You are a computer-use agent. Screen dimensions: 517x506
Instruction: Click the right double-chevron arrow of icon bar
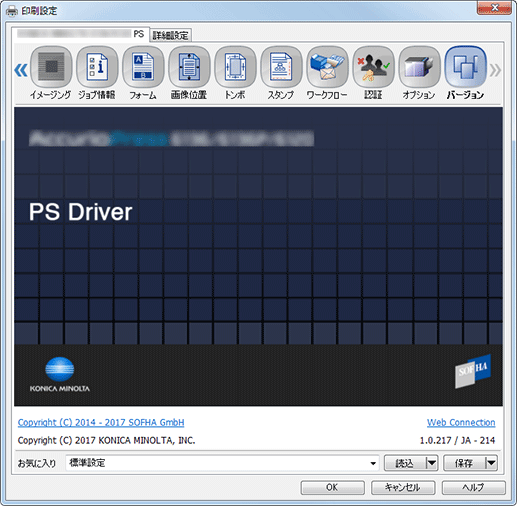click(x=495, y=70)
